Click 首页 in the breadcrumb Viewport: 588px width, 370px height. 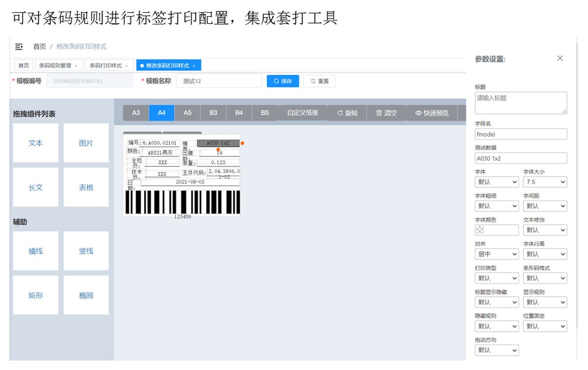point(40,46)
